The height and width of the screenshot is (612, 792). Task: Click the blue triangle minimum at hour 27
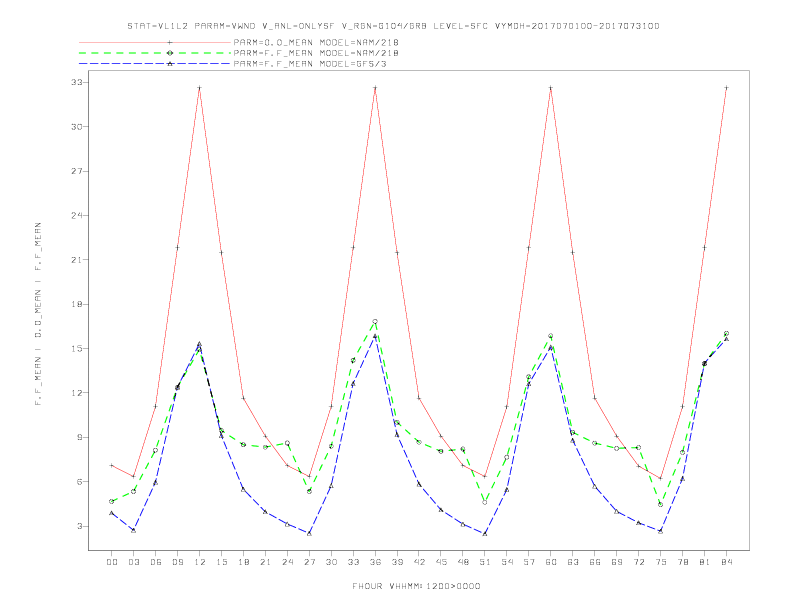click(309, 533)
